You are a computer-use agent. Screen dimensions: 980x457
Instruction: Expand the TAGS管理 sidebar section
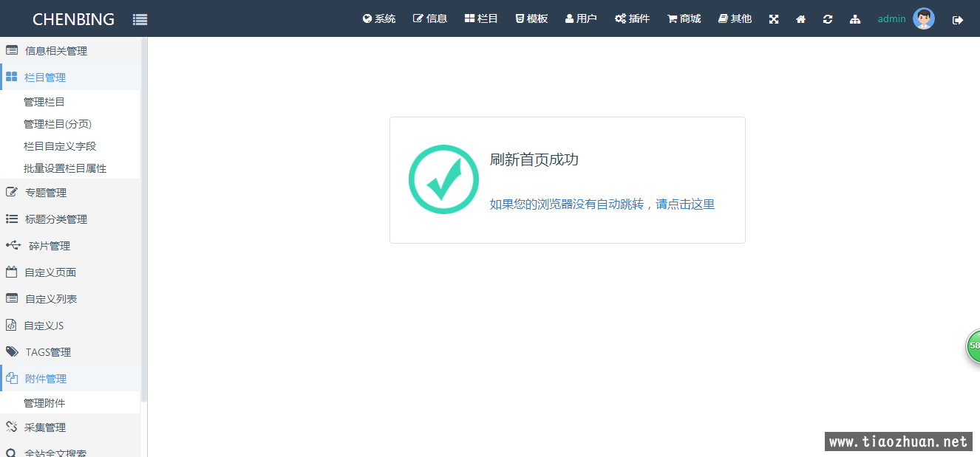(48, 352)
